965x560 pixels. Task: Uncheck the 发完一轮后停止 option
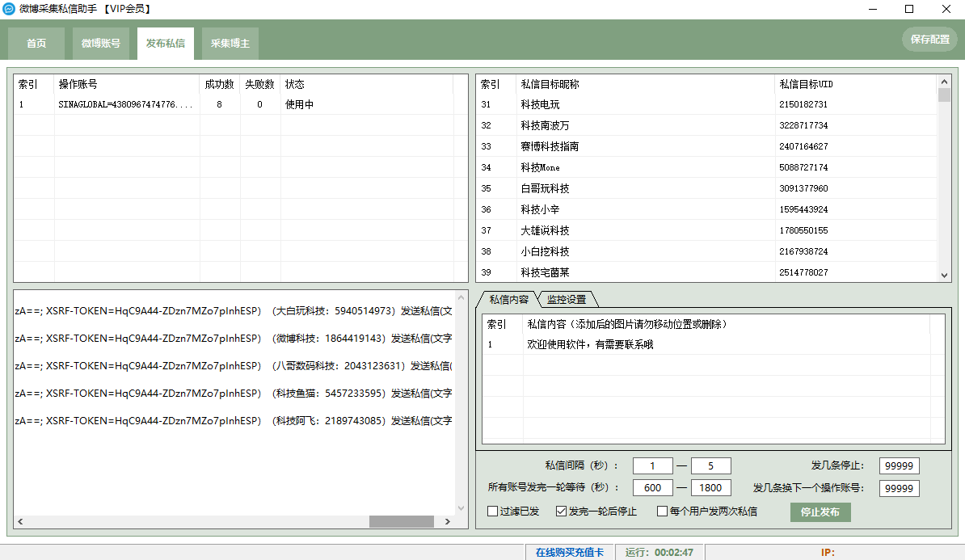tap(561, 511)
